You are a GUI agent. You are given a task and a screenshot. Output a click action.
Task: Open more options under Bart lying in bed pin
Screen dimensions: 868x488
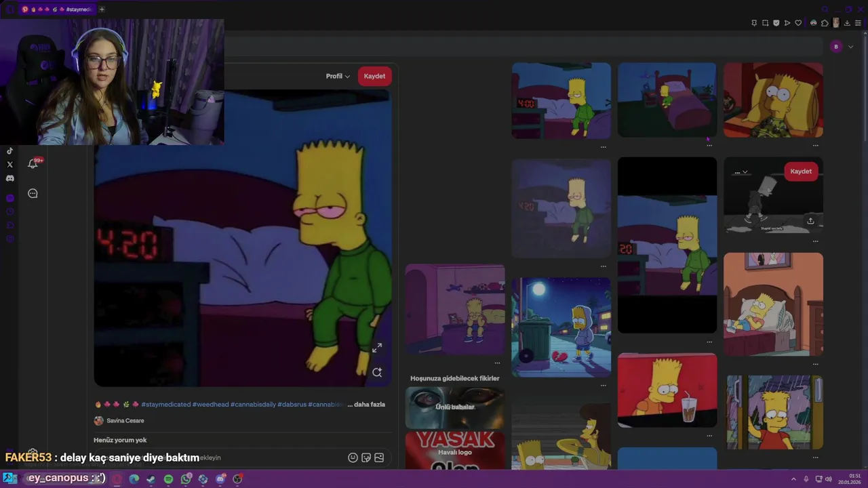[815, 364]
